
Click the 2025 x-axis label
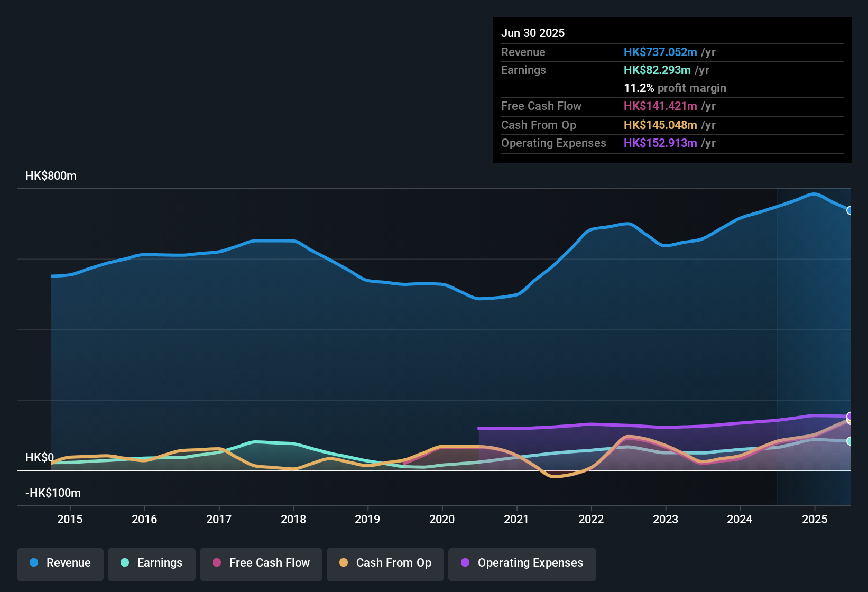(815, 519)
